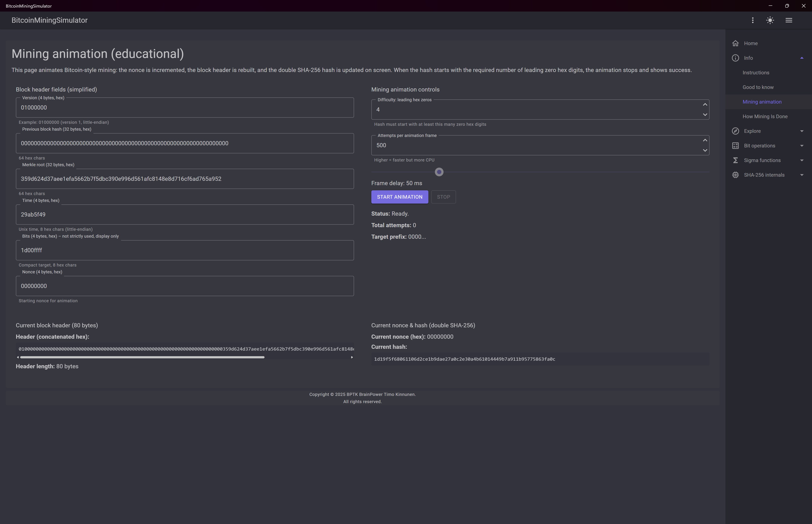Screen dimensions: 812x524
Task: Increment Difficulty with the up arrow
Action: (705, 104)
